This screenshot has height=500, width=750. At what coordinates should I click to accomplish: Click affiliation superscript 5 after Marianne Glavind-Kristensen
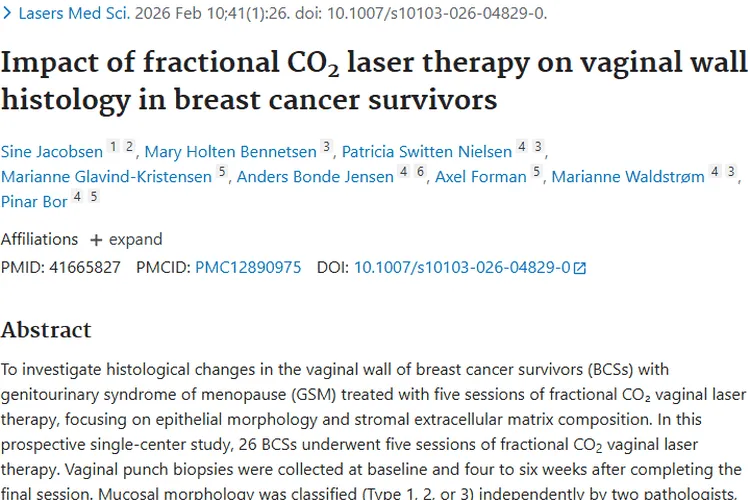point(222,172)
